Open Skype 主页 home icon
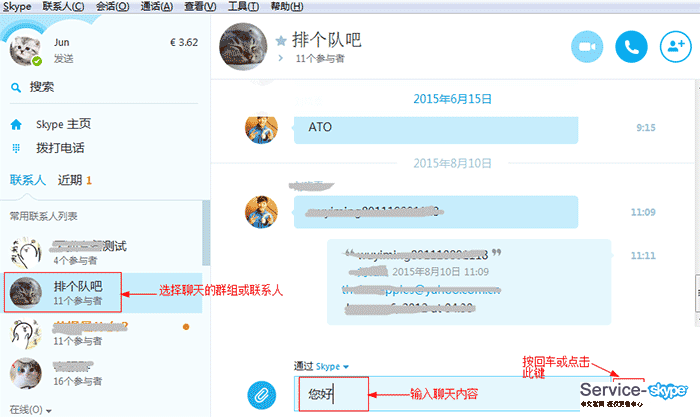 (15, 125)
